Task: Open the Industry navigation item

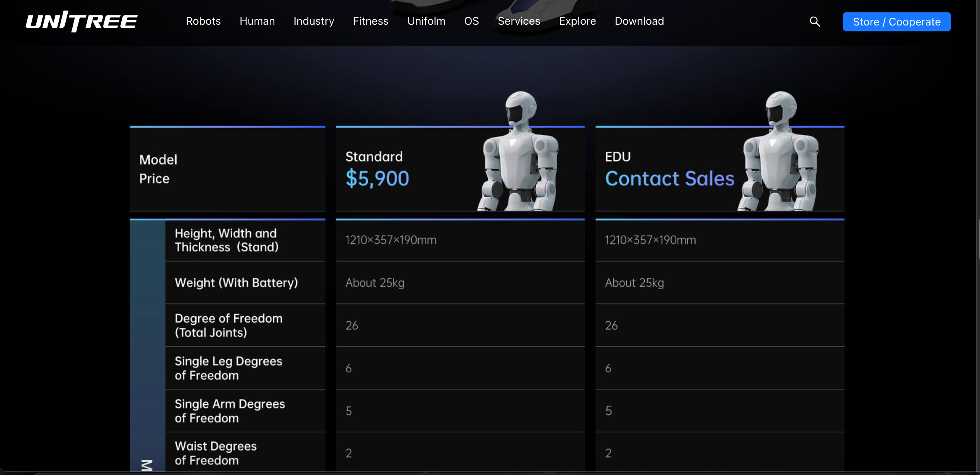Action: (x=314, y=21)
